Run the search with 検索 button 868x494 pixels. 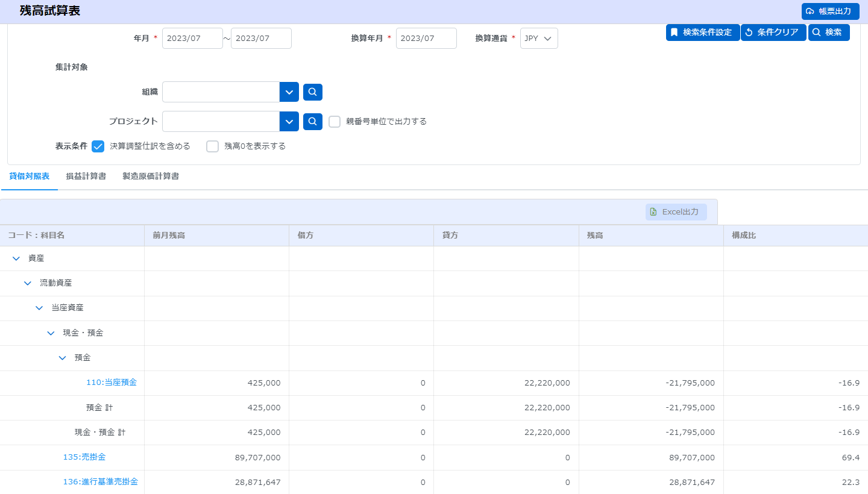tap(829, 33)
